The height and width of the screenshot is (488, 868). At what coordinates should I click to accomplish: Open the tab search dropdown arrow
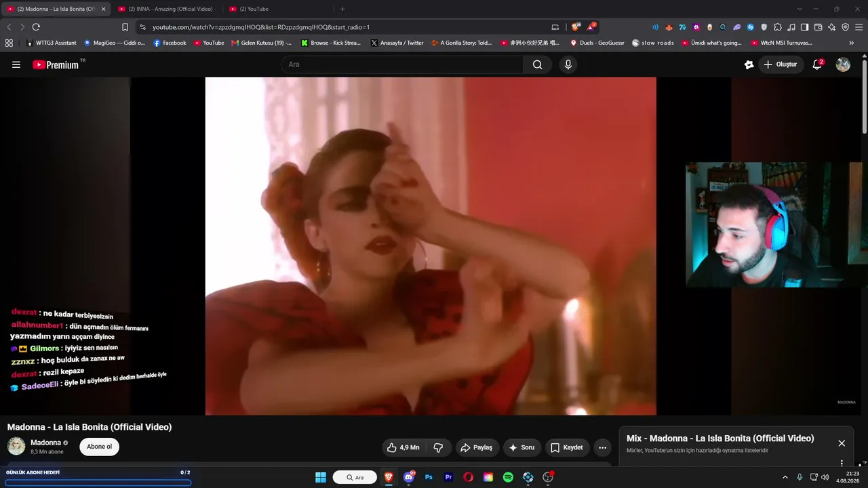click(800, 9)
